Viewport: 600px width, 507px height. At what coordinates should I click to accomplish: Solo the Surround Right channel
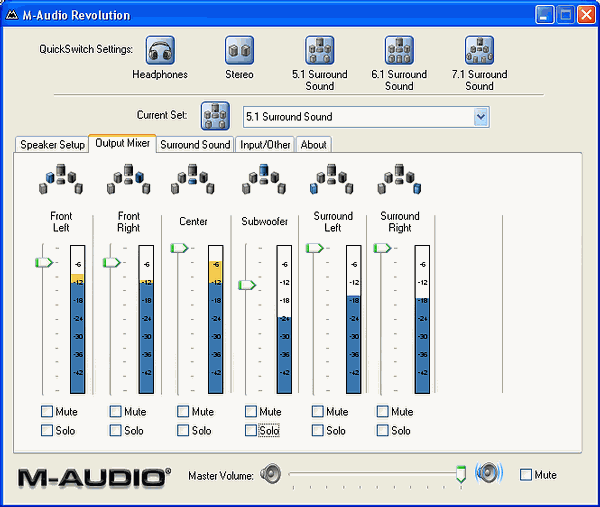click(383, 430)
